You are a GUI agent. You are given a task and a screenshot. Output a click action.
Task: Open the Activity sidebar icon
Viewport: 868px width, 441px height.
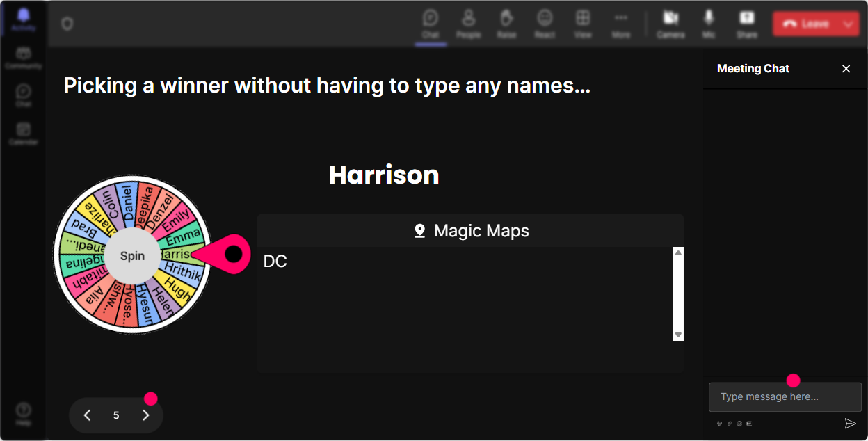coord(23,19)
